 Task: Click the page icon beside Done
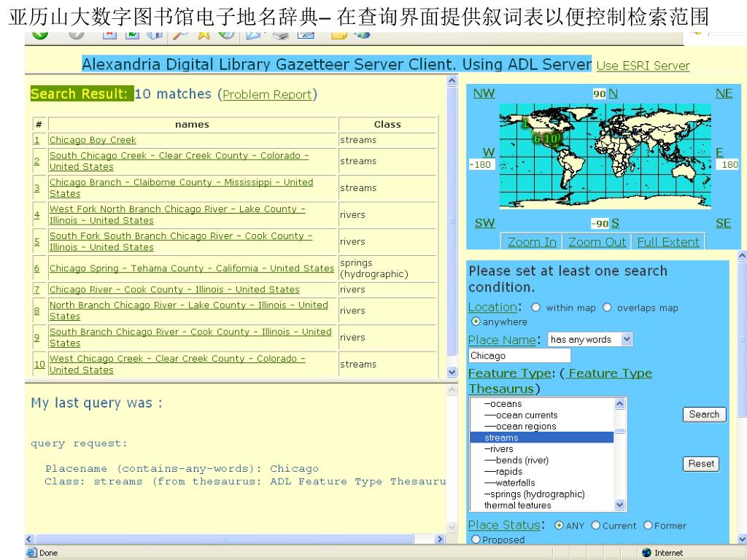click(x=31, y=553)
